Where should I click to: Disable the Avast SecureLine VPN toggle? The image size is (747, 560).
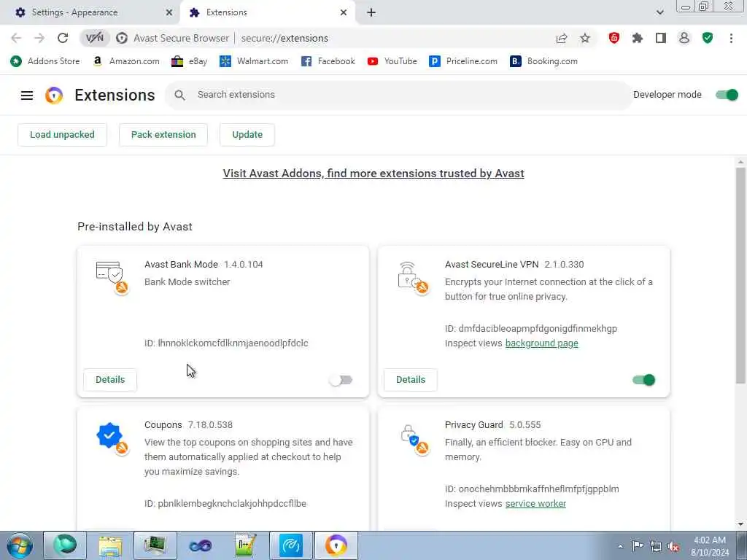point(643,380)
